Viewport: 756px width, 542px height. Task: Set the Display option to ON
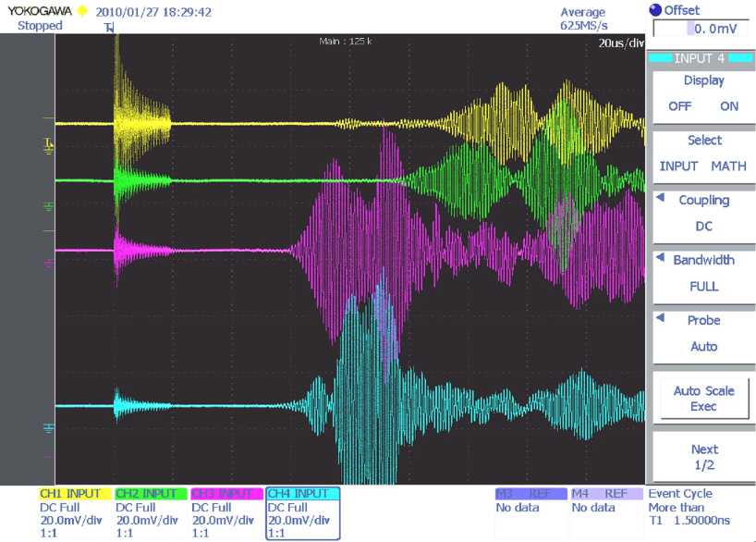pos(729,106)
